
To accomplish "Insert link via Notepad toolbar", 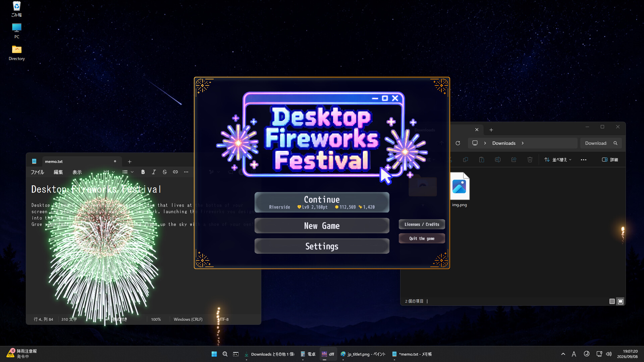I will (x=175, y=172).
